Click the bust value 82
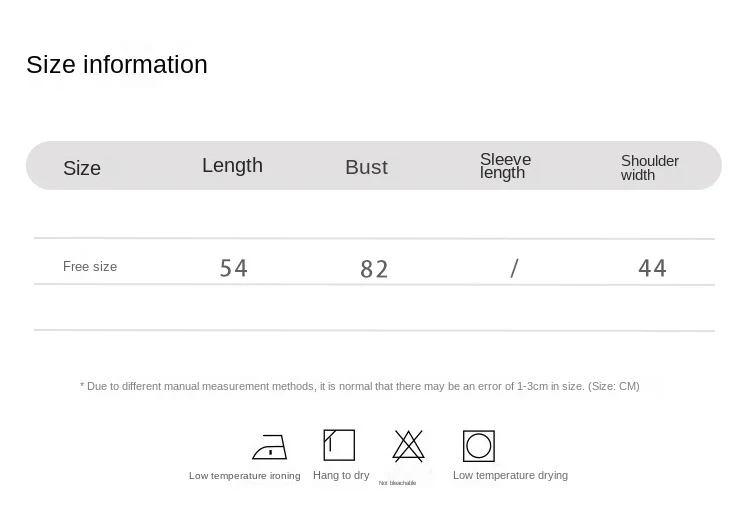750x526 pixels. tap(374, 269)
